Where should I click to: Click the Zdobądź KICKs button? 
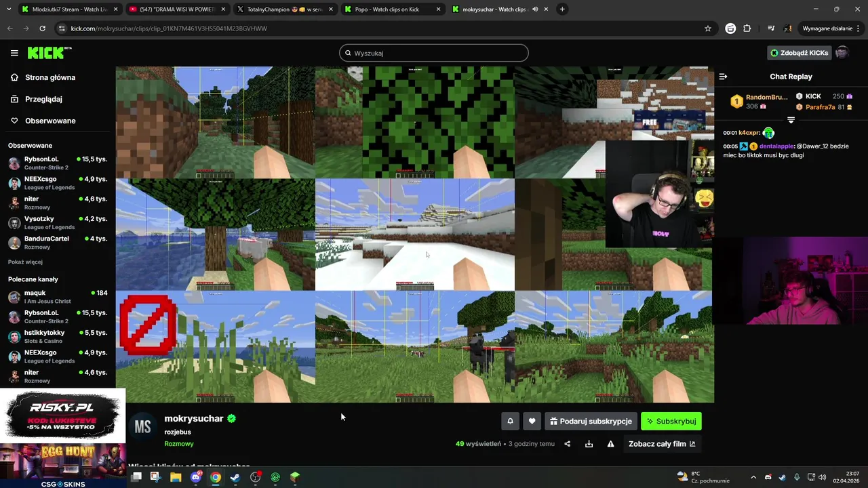tap(799, 53)
